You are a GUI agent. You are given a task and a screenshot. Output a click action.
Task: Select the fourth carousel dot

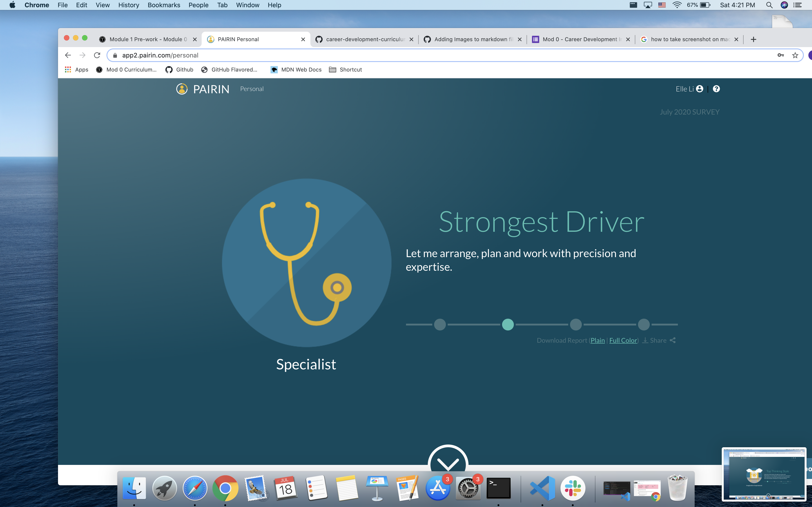pyautogui.click(x=644, y=325)
